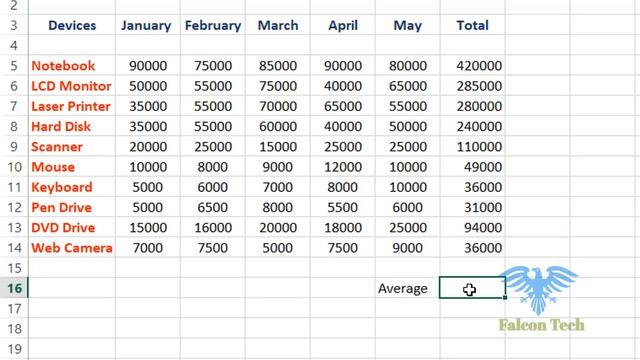Select DVD Drive total 94000
The width and height of the screenshot is (640, 360).
[472, 228]
